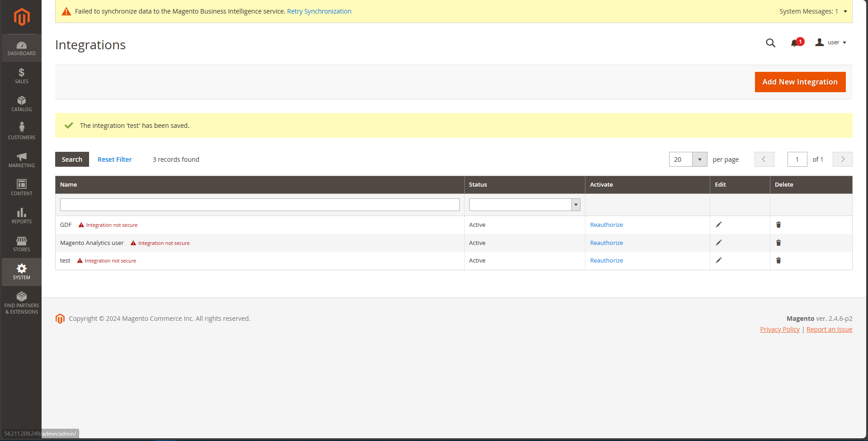Go to the previous page
This screenshot has width=868, height=441.
(x=764, y=159)
